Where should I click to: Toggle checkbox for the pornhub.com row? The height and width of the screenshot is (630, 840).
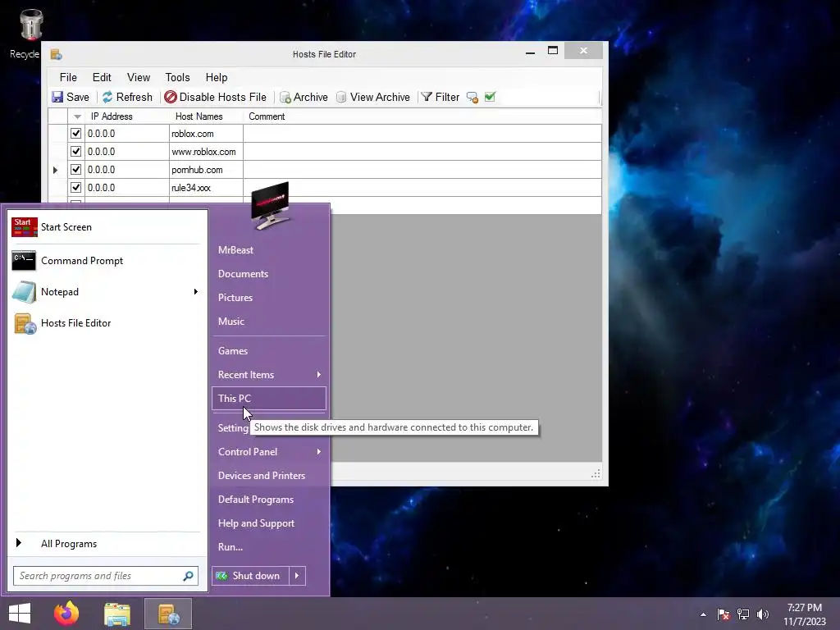[x=75, y=169]
